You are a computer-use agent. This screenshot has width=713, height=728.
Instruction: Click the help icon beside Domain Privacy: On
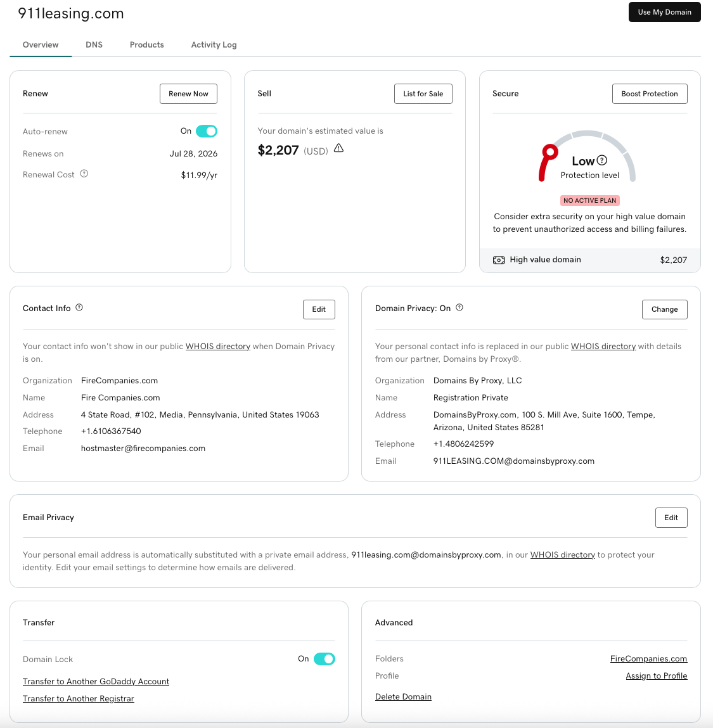[459, 307]
